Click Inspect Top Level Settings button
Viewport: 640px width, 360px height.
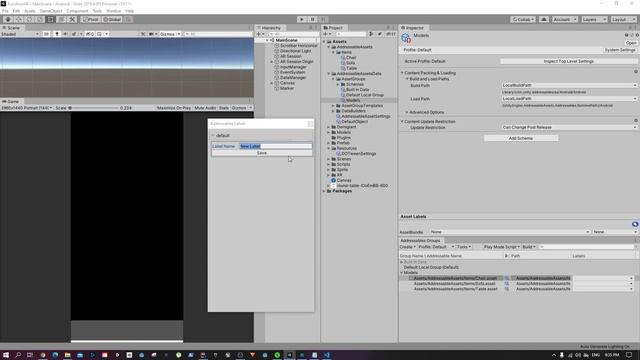[569, 61]
